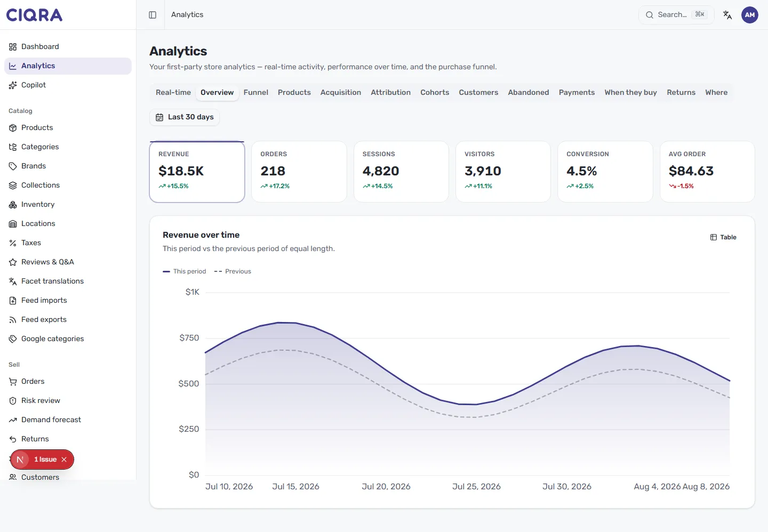768x532 pixels.
Task: Open the Returns analytics tab
Action: coord(681,92)
